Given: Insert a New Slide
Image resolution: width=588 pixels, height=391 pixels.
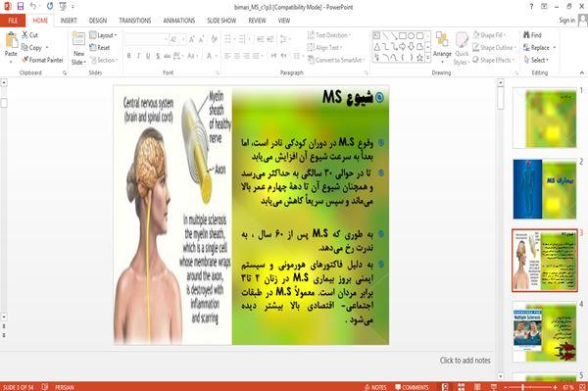Looking at the screenshot, I should click(78, 49).
